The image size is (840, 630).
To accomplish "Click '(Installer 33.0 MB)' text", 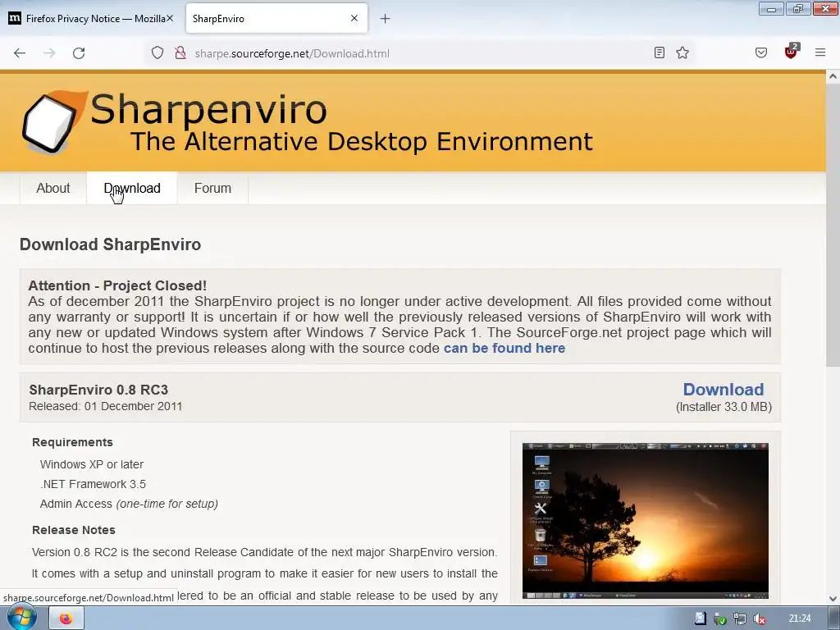I will (724, 407).
